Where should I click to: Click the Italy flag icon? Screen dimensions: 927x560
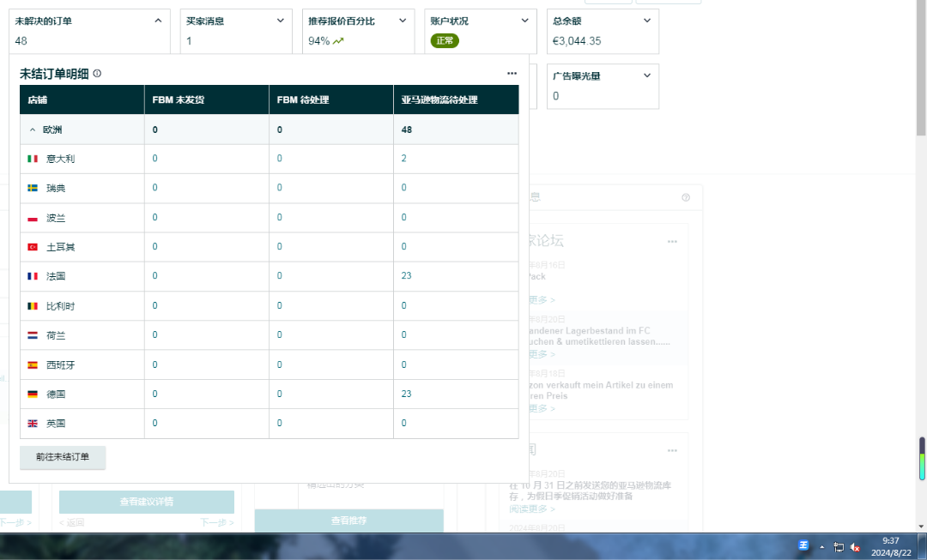click(x=33, y=159)
